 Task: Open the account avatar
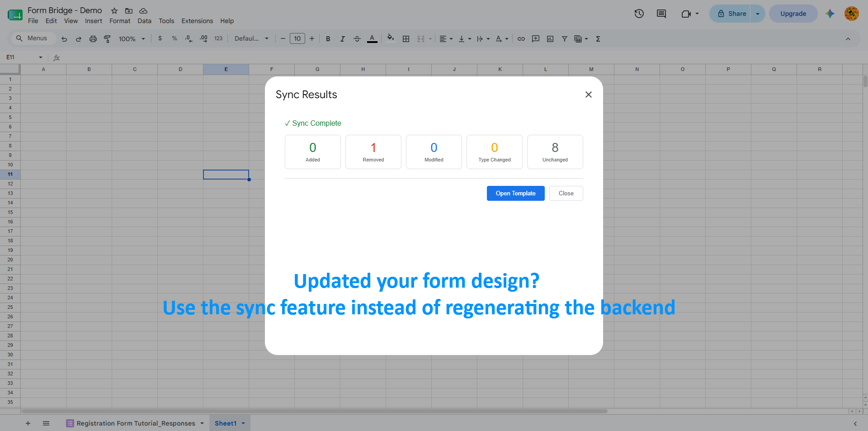click(852, 14)
